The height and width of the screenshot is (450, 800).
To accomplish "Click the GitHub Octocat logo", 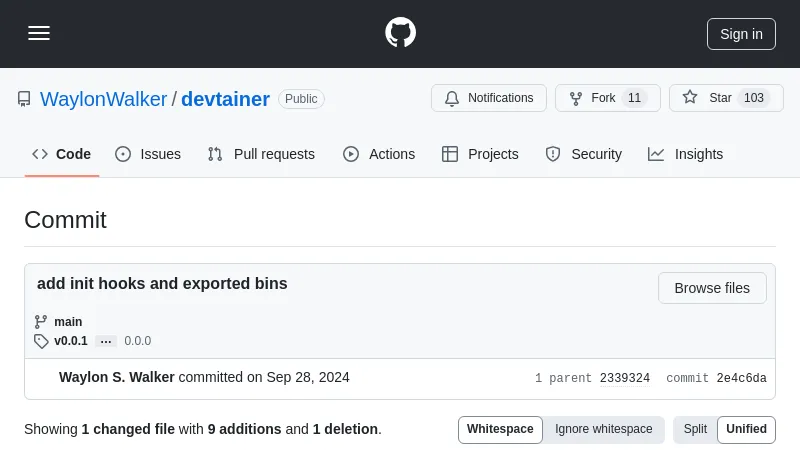I will 400,33.
